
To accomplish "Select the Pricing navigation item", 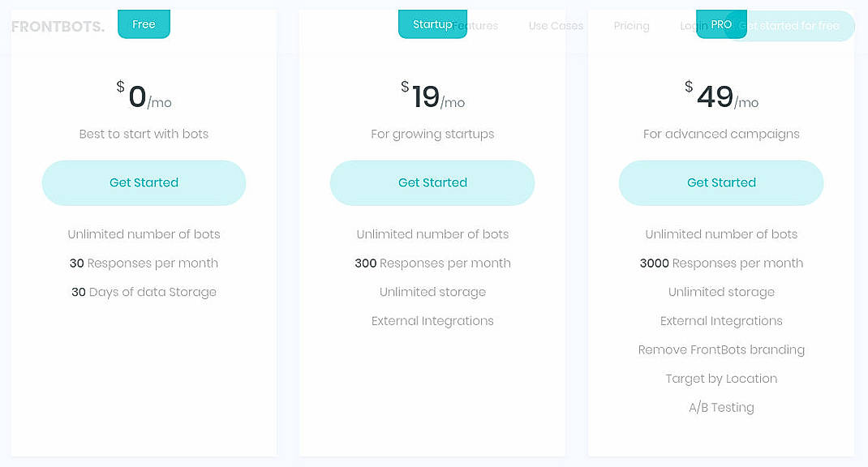I will click(x=631, y=25).
